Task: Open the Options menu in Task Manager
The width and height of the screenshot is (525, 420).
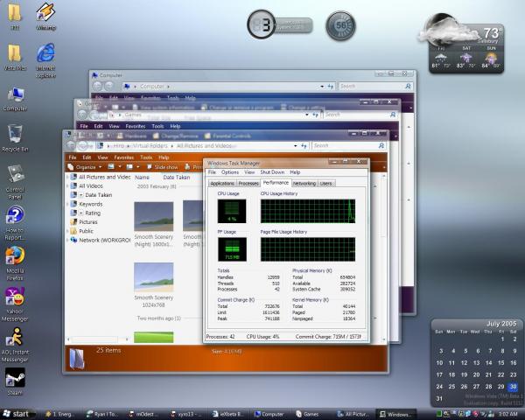Action: (x=230, y=172)
